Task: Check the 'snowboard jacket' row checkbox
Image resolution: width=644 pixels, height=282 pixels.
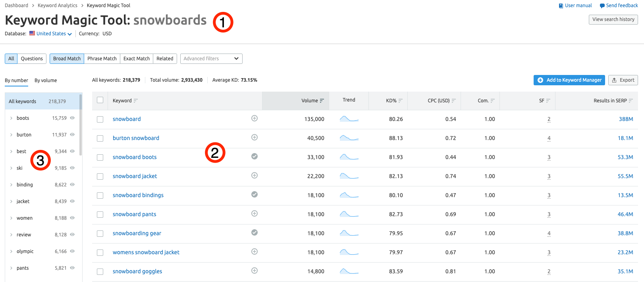Action: pos(100,176)
